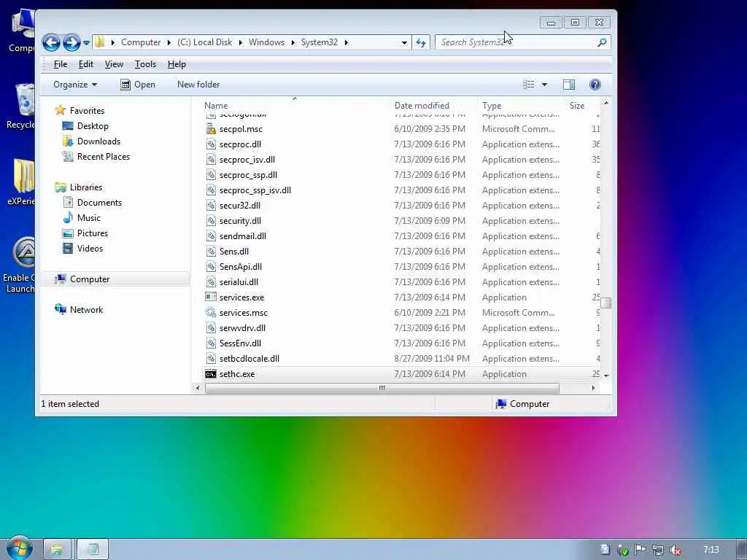Select the services.msc gear icon
The image size is (747, 560).
[x=211, y=312]
